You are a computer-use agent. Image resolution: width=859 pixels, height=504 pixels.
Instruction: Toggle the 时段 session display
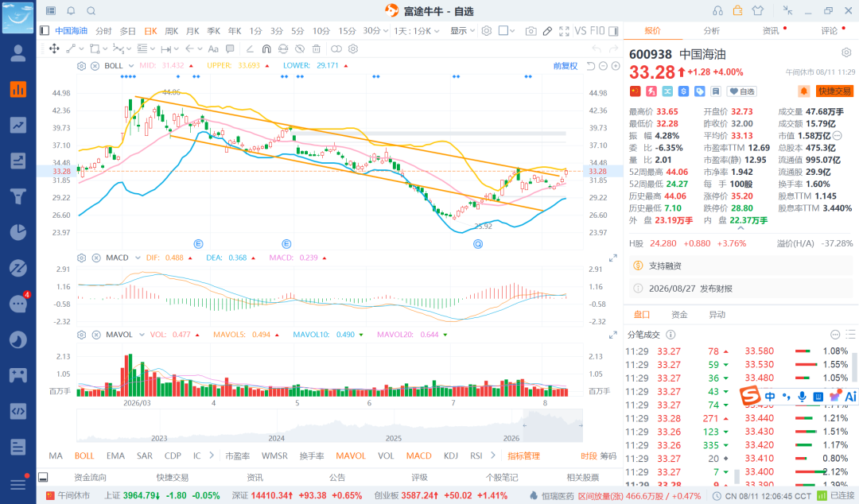589,456
